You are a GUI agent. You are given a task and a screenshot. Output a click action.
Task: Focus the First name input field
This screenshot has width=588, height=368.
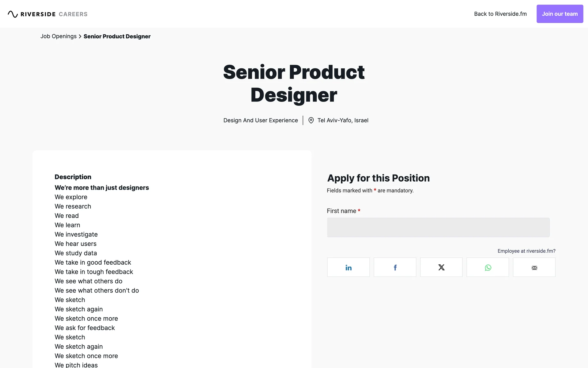click(438, 227)
